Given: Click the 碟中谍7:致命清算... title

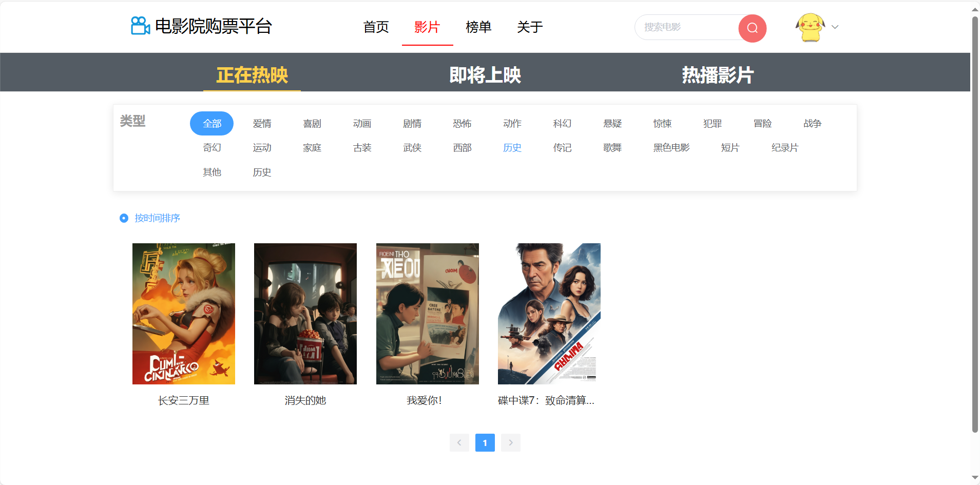Looking at the screenshot, I should [x=546, y=400].
